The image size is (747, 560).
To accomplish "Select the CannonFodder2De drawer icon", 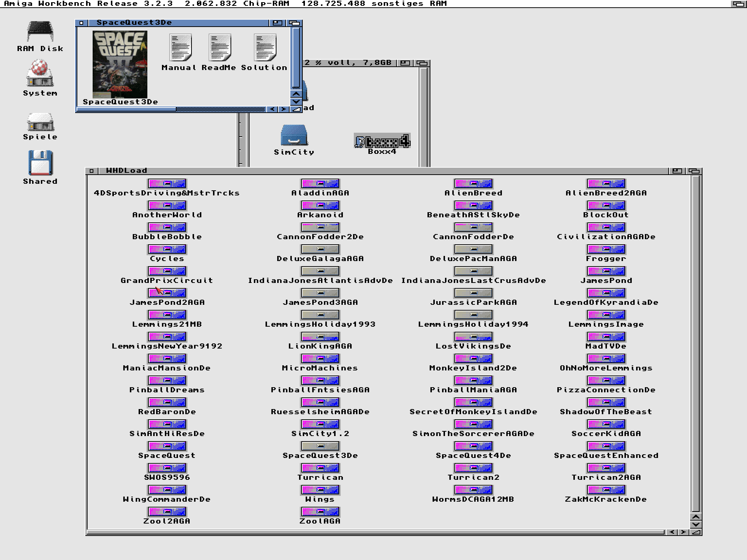I will (320, 227).
